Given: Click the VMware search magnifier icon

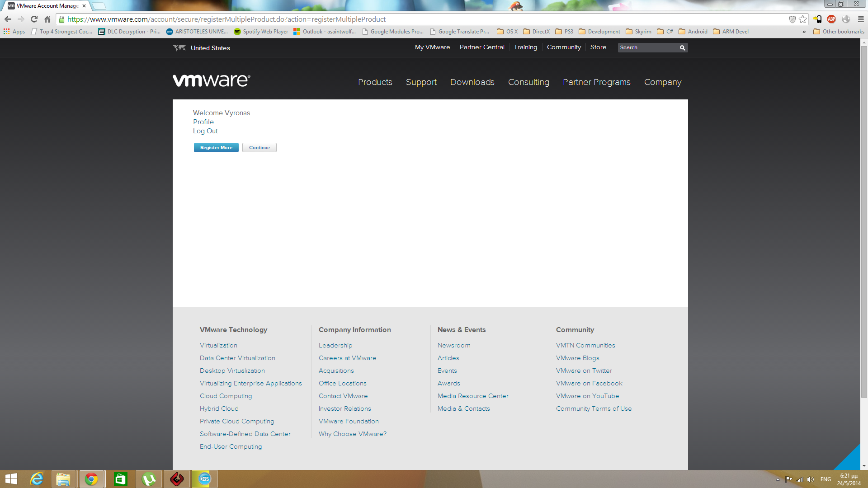Looking at the screenshot, I should point(682,47).
